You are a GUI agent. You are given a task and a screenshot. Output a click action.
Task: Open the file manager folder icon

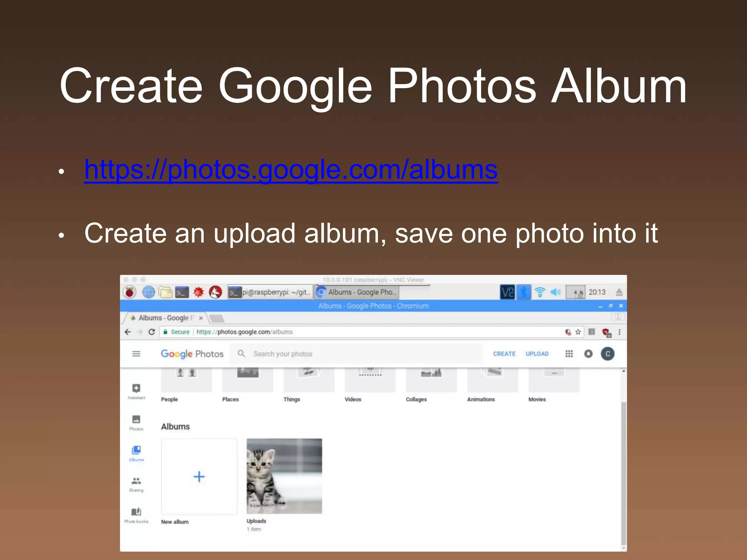click(165, 292)
